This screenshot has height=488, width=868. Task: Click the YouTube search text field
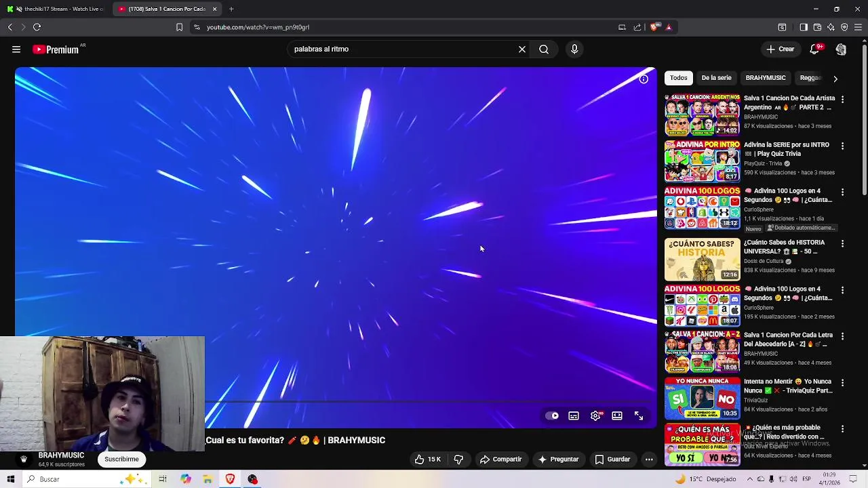[x=403, y=49]
